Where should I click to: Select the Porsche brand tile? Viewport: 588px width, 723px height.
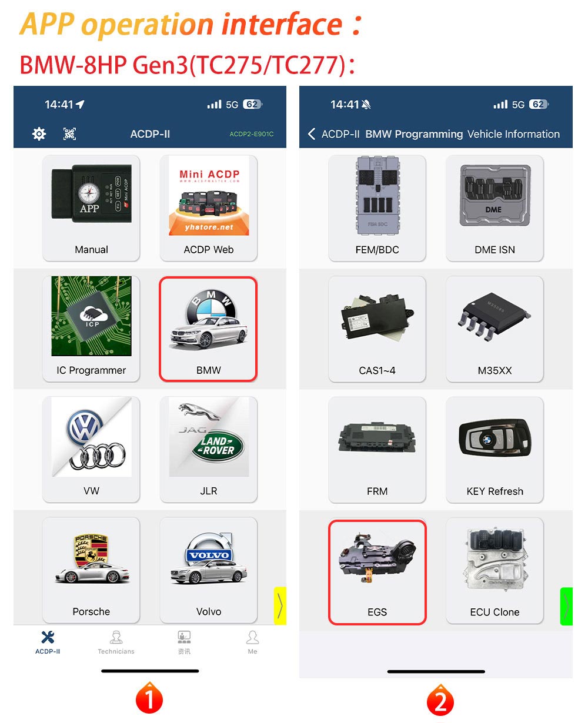pos(91,570)
